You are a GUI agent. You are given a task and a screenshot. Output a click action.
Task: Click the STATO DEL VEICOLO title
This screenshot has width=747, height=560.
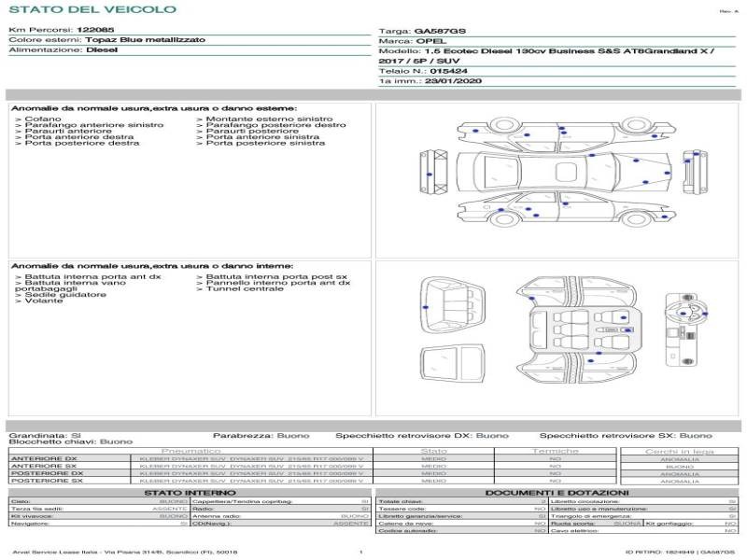pos(92,9)
